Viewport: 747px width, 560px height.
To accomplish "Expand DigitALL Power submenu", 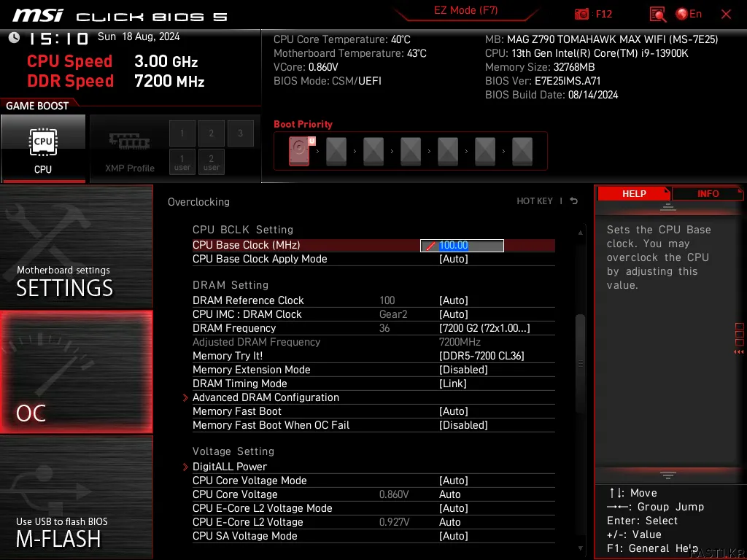I will (x=230, y=467).
